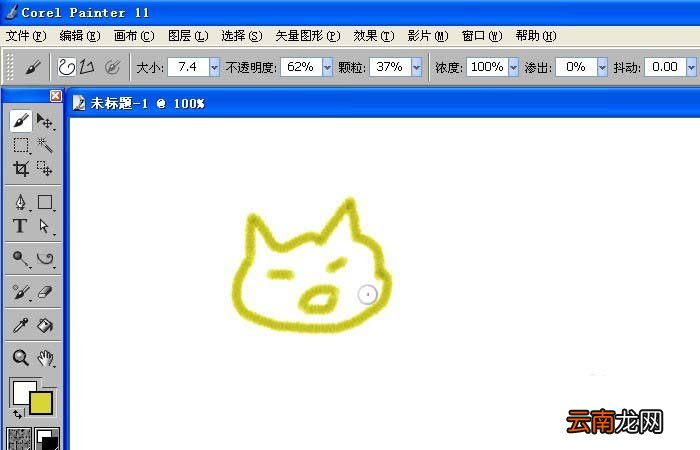Click the 渗出 field showing 0%

pyautogui.click(x=576, y=67)
